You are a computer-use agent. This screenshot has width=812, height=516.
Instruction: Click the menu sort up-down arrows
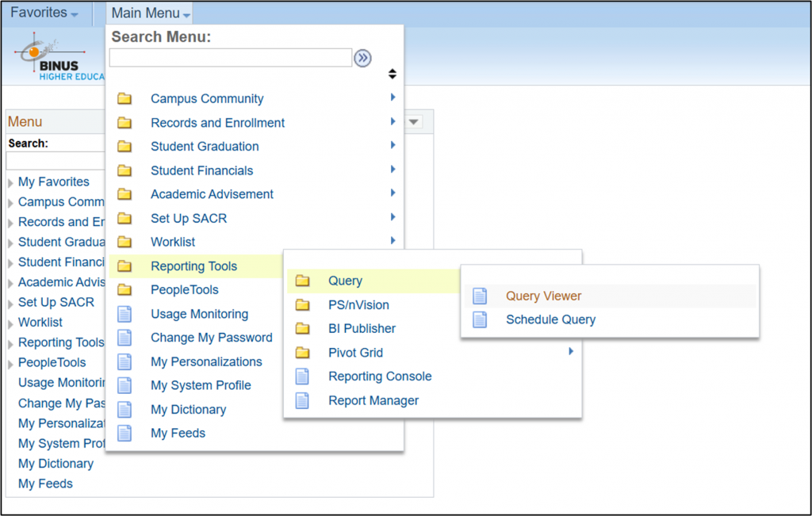pos(392,75)
